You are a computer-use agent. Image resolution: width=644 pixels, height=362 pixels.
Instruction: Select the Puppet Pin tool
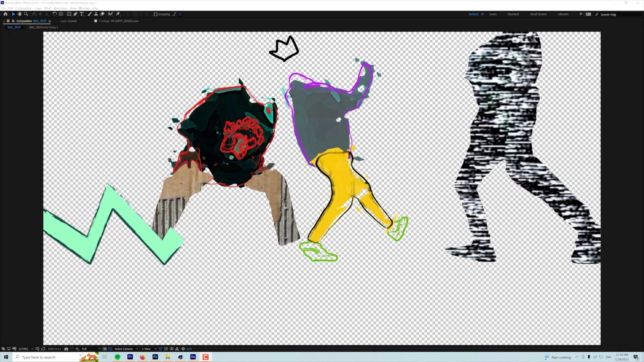[x=118, y=14]
